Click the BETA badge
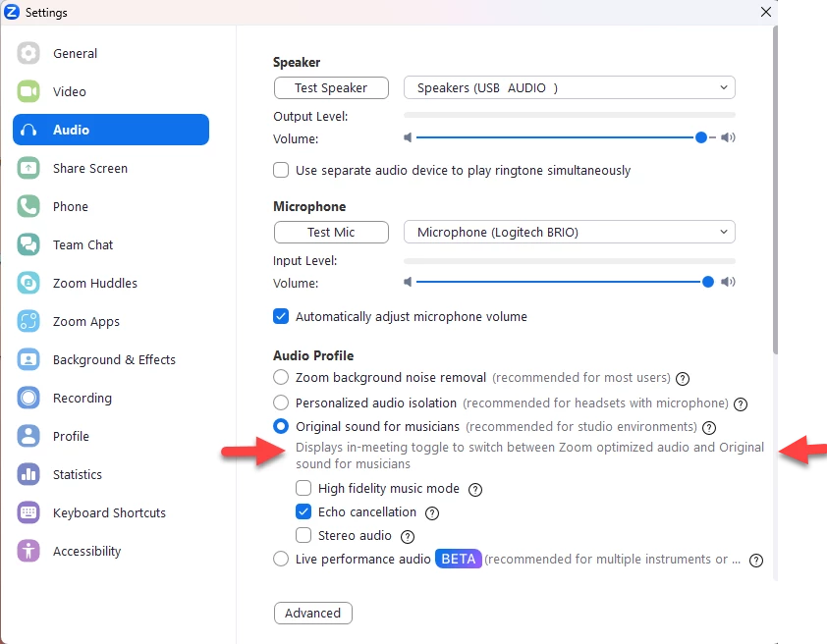The width and height of the screenshot is (827, 644). click(459, 559)
